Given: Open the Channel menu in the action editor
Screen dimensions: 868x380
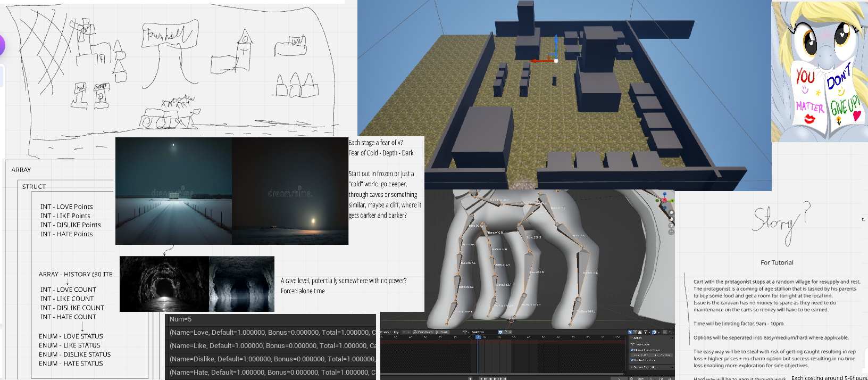Looking at the screenshot, I should pos(386,332).
